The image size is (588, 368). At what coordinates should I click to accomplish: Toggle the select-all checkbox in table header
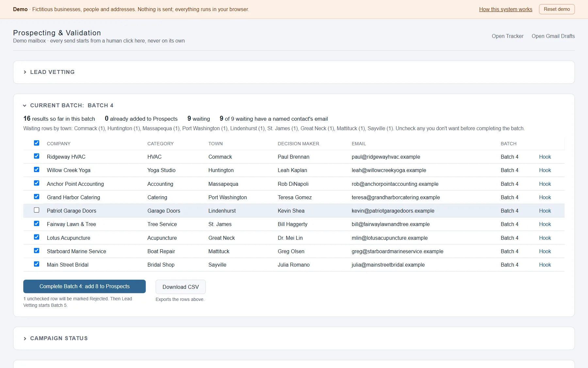click(x=37, y=143)
